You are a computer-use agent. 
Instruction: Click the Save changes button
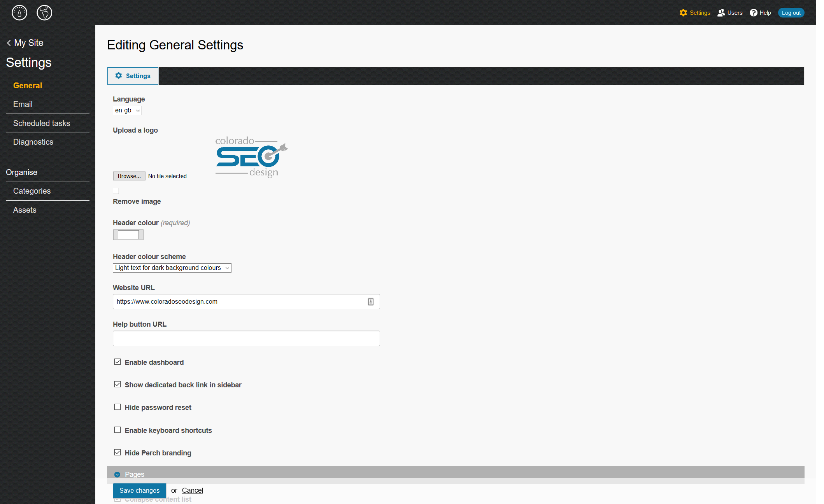coord(139,490)
